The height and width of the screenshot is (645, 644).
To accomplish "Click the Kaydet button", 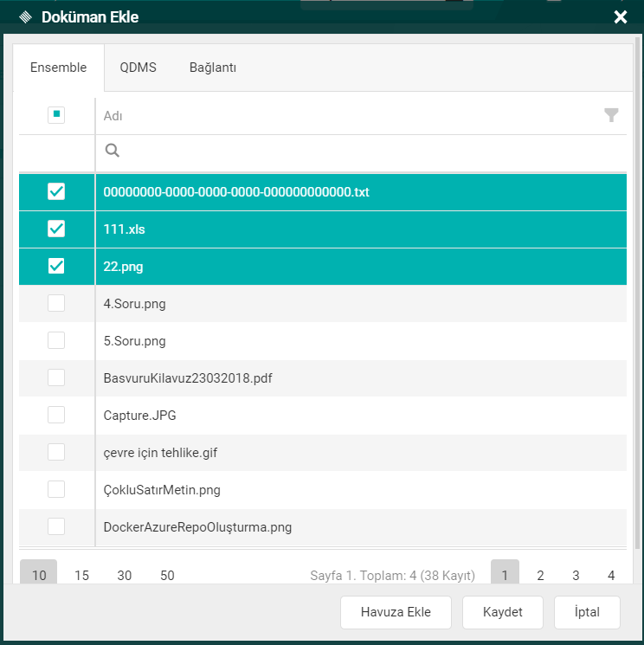I will [502, 612].
